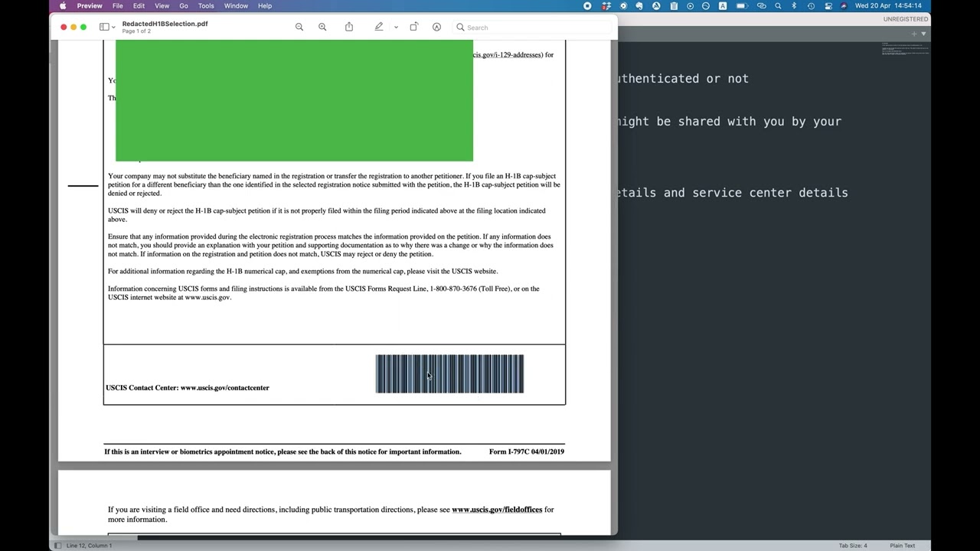Open the Preview application menu
The width and height of the screenshot is (980, 551).
[x=90, y=5]
